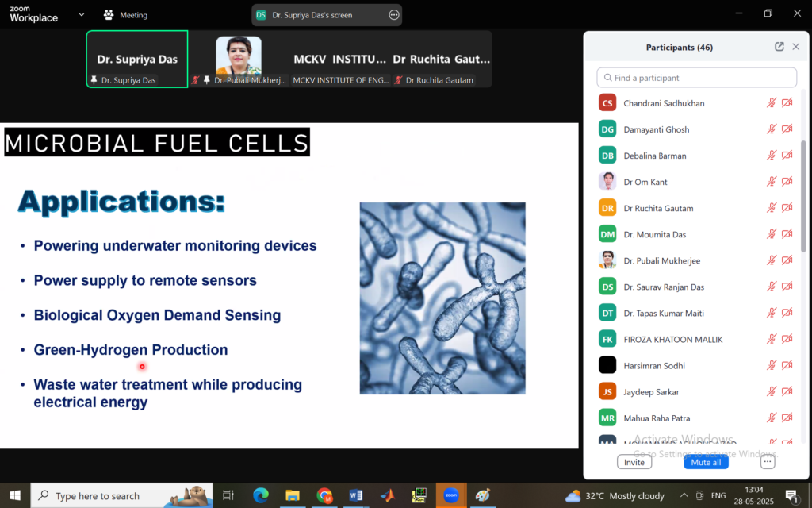
Task: Open Google Chrome from the taskbar
Action: (x=324, y=495)
